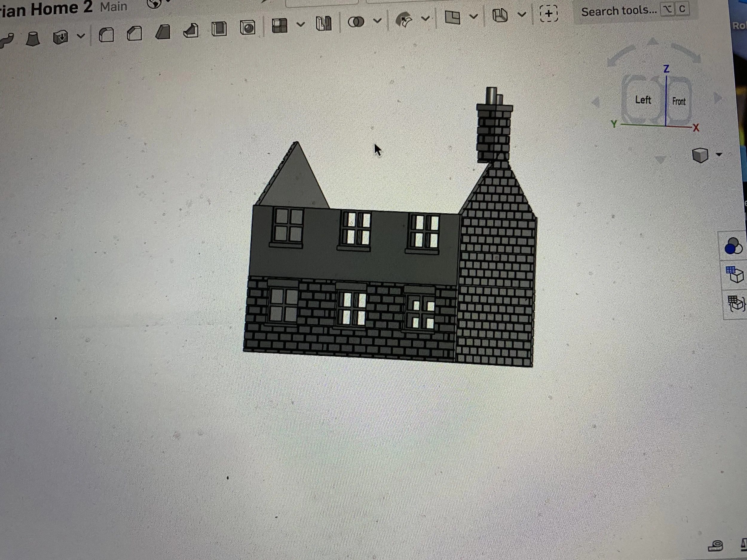Select the Linear pattern tool
The width and height of the screenshot is (747, 560).
[x=280, y=26]
